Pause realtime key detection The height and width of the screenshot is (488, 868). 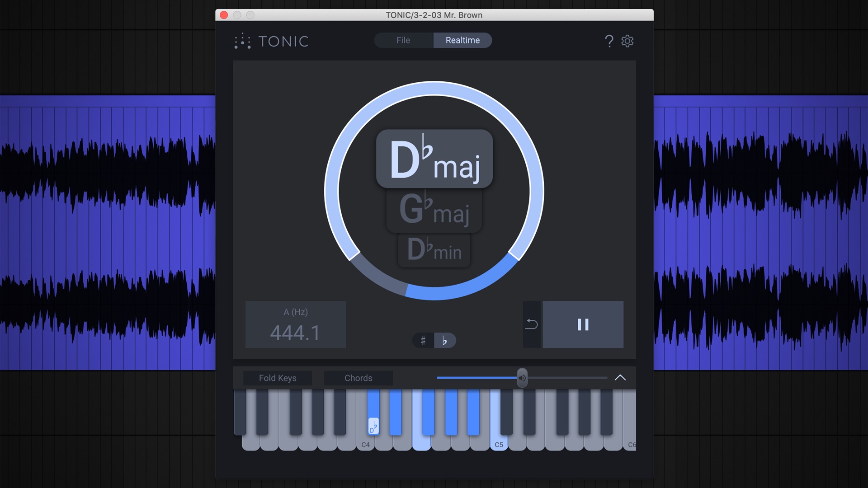(x=583, y=324)
